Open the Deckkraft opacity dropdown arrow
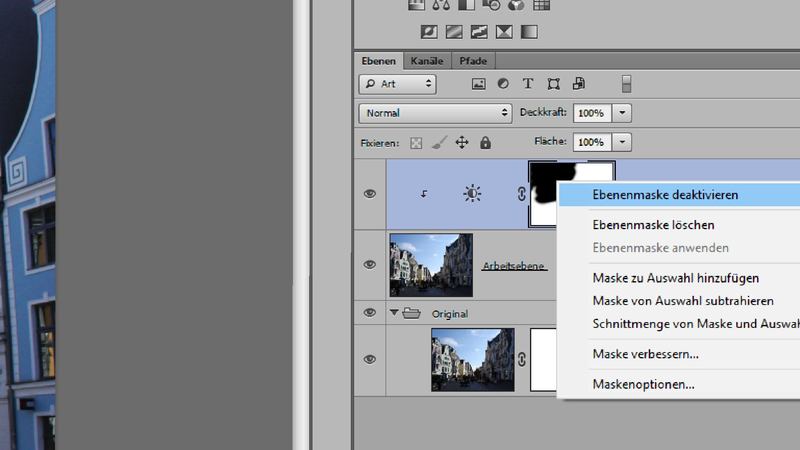800x450 pixels. point(623,113)
